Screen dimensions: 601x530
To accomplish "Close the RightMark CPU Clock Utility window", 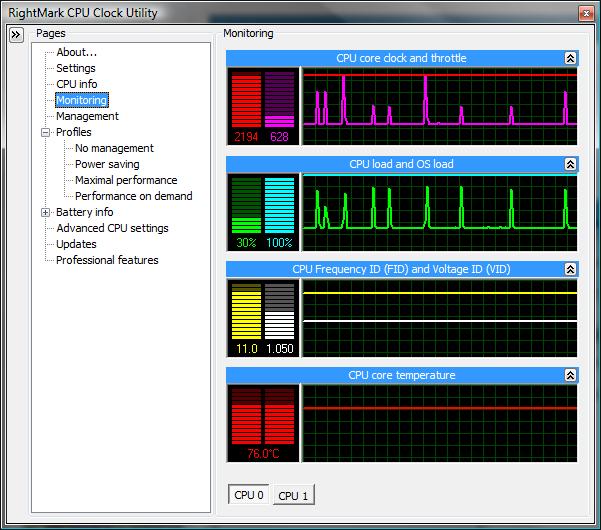I will [586, 13].
